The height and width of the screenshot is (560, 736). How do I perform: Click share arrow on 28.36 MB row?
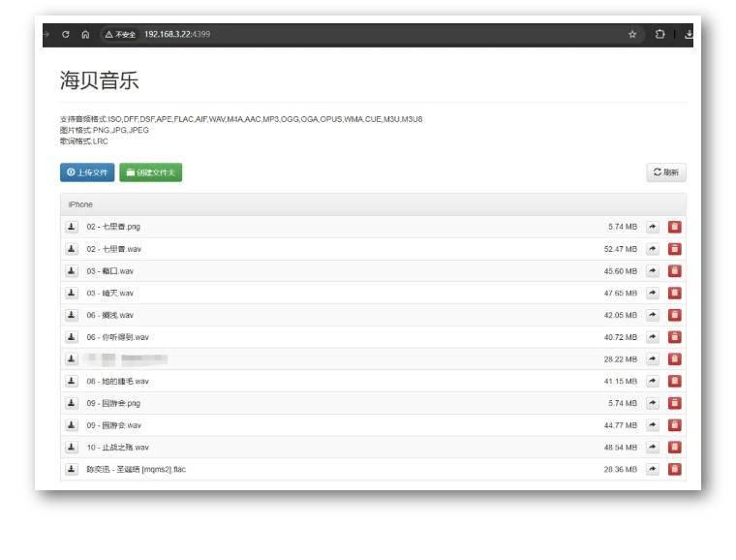(x=653, y=469)
